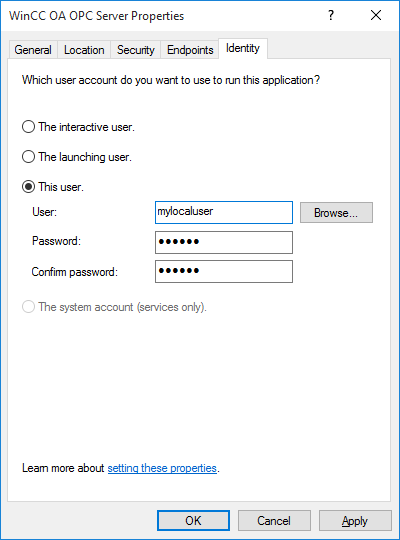Image resolution: width=400 pixels, height=540 pixels.
Task: Select 'The launching user' radio option
Action: pos(28,157)
